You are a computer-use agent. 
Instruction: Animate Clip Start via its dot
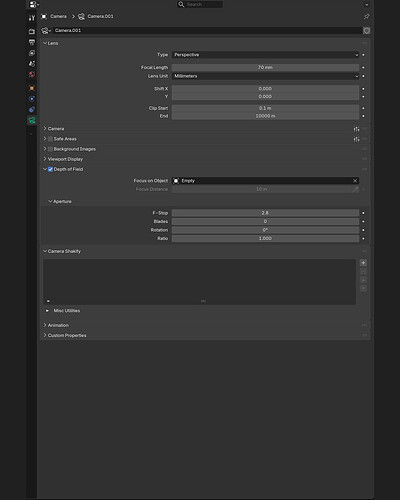pyautogui.click(x=363, y=108)
